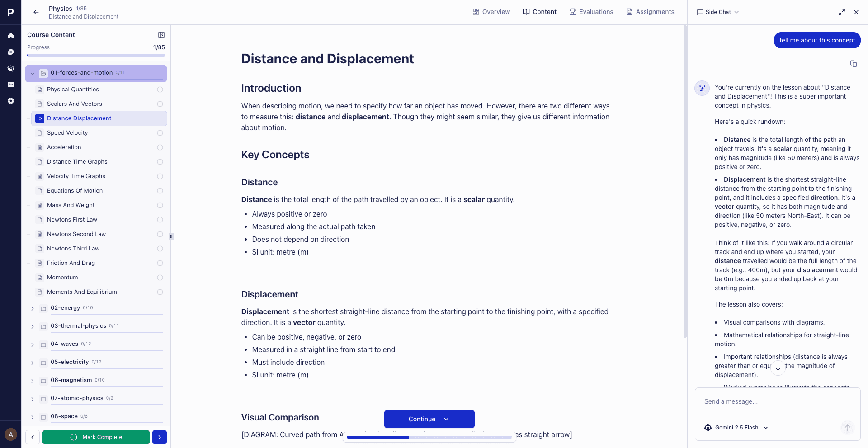This screenshot has height=448, width=868.
Task: Toggle completion circle for Speed Velocity
Action: 160,133
